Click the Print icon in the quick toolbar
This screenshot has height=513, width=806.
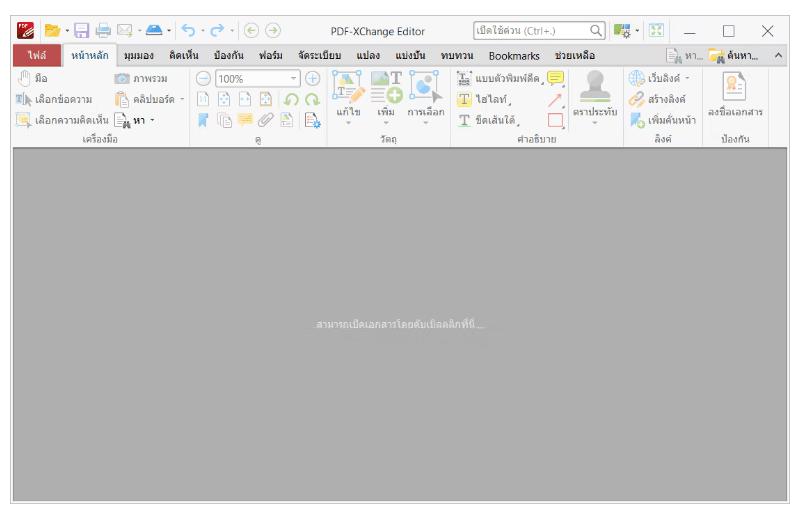point(103,31)
